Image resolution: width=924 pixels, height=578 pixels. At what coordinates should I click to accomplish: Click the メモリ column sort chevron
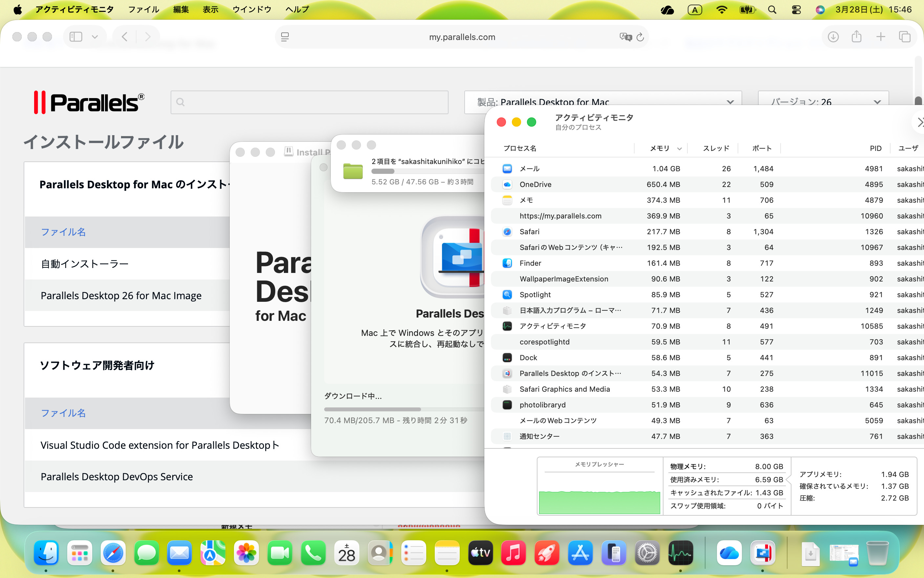[x=679, y=149]
